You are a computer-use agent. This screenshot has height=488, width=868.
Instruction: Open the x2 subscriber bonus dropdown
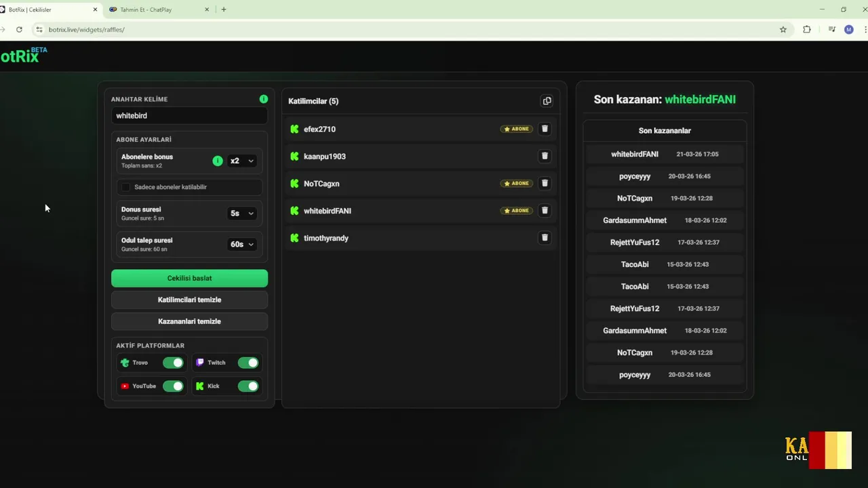tap(242, 161)
